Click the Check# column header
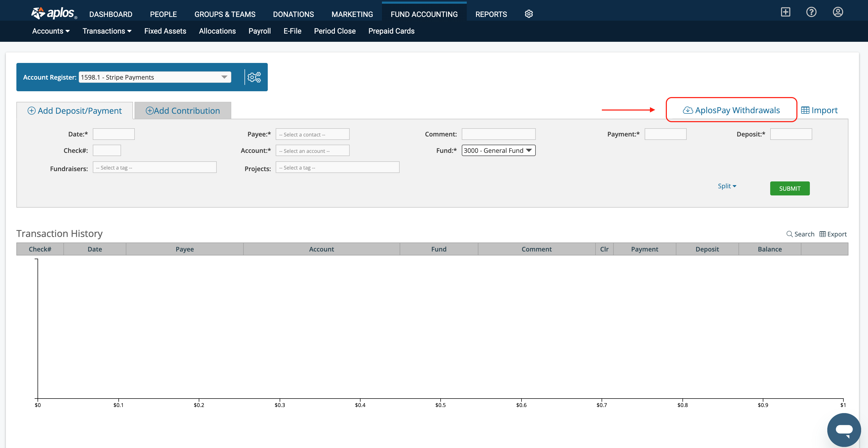Viewport: 868px width, 448px height. coord(40,249)
